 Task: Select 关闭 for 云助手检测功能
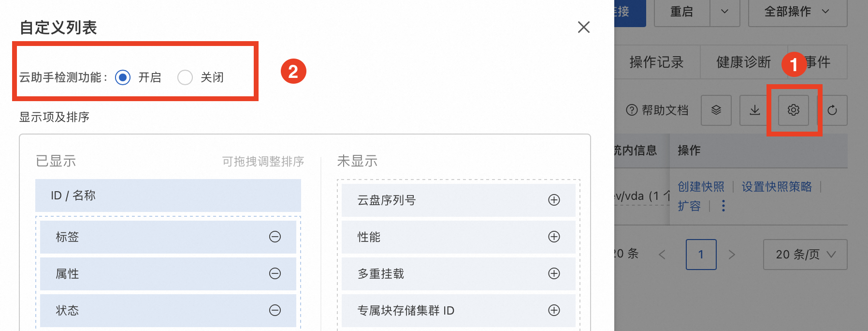[x=185, y=77]
